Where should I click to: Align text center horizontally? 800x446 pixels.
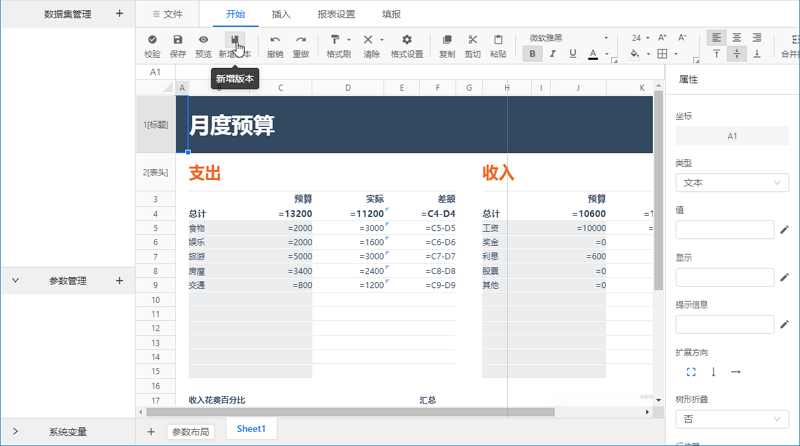pyautogui.click(x=737, y=38)
